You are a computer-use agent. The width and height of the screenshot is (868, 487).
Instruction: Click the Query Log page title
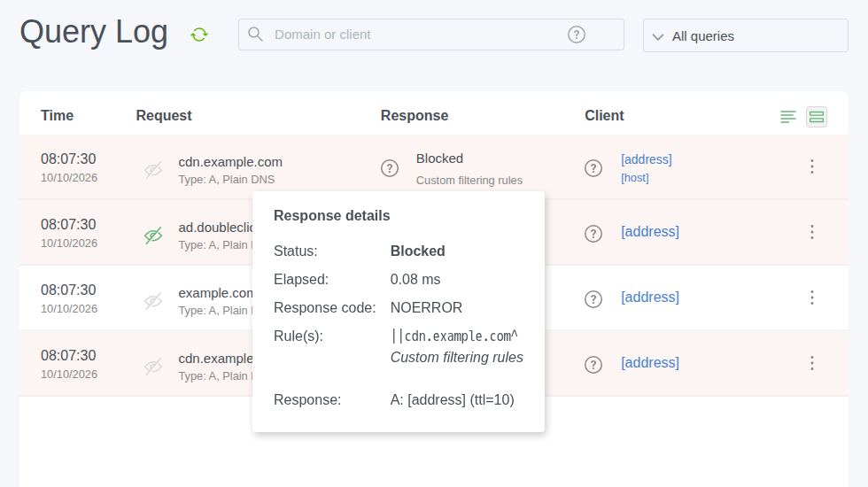94,34
